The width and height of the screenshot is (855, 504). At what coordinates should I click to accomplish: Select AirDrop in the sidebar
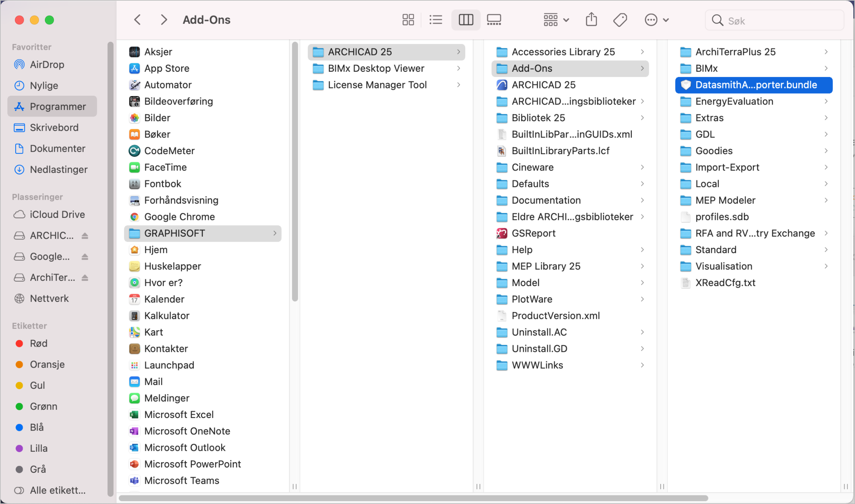[52, 64]
